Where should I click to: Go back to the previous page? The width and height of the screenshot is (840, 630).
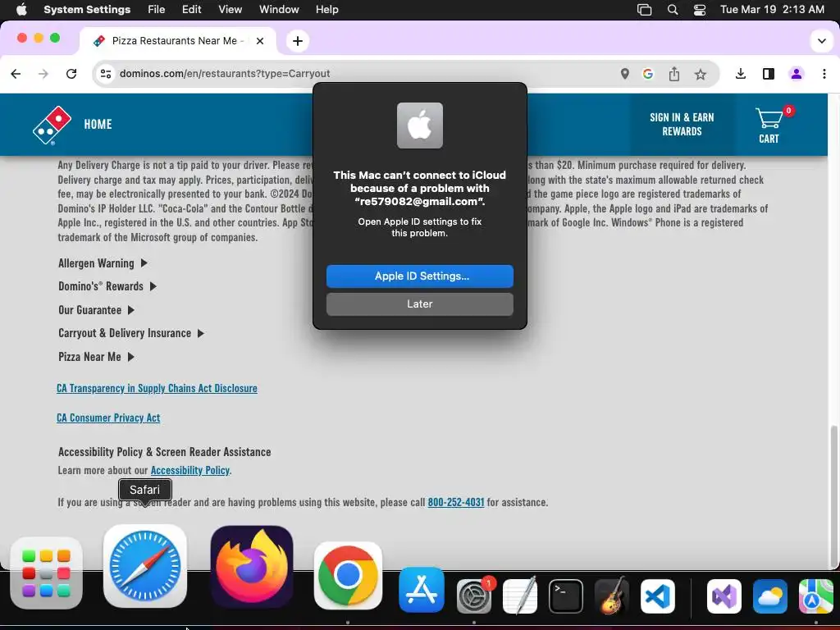[16, 74]
